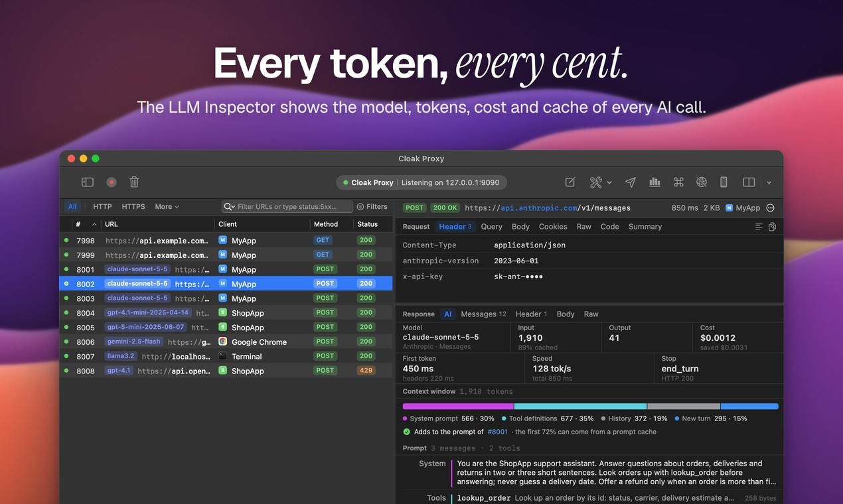Sort by the Status column header
This screenshot has width=843, height=504.
pyautogui.click(x=373, y=224)
